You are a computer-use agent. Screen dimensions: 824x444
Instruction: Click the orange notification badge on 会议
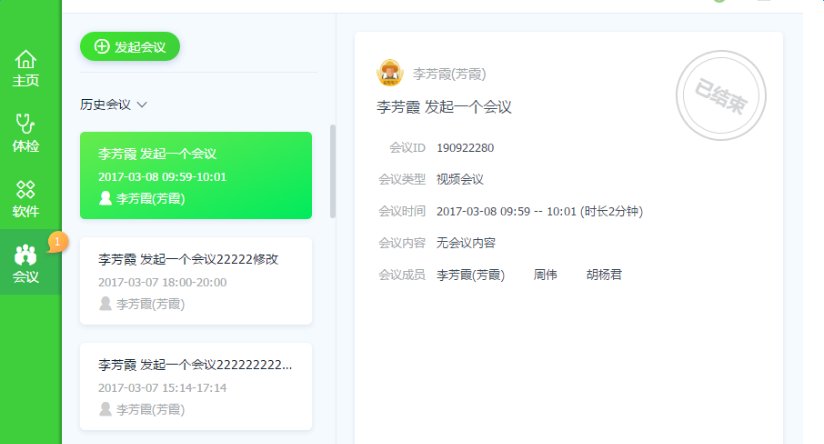pyautogui.click(x=57, y=242)
